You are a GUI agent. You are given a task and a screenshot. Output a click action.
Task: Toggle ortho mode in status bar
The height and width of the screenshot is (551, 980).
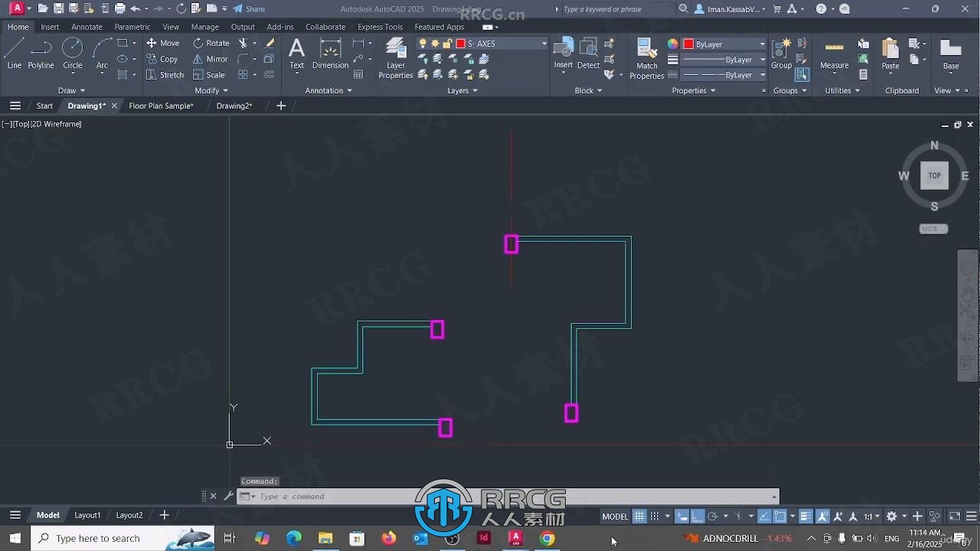tap(697, 517)
